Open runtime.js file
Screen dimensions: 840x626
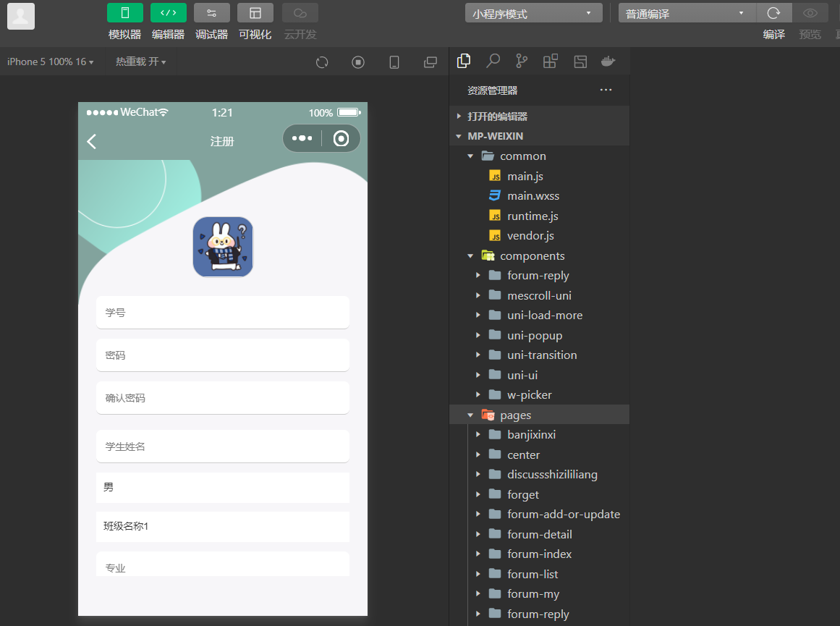[540, 216]
